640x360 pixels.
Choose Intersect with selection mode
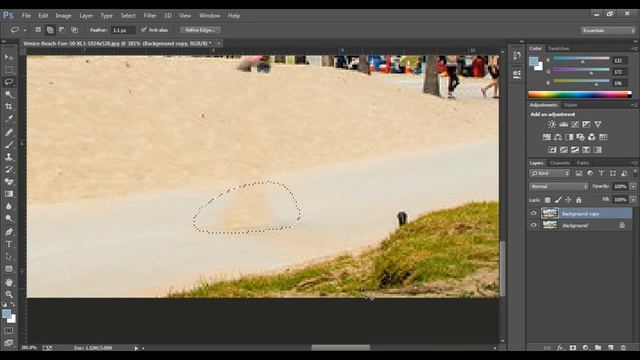[x=74, y=30]
